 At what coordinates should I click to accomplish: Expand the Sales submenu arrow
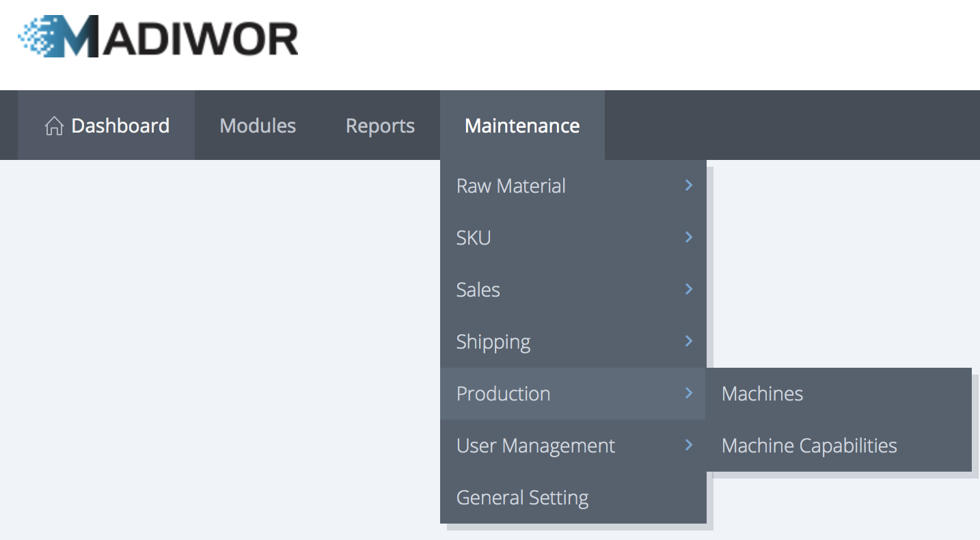689,289
